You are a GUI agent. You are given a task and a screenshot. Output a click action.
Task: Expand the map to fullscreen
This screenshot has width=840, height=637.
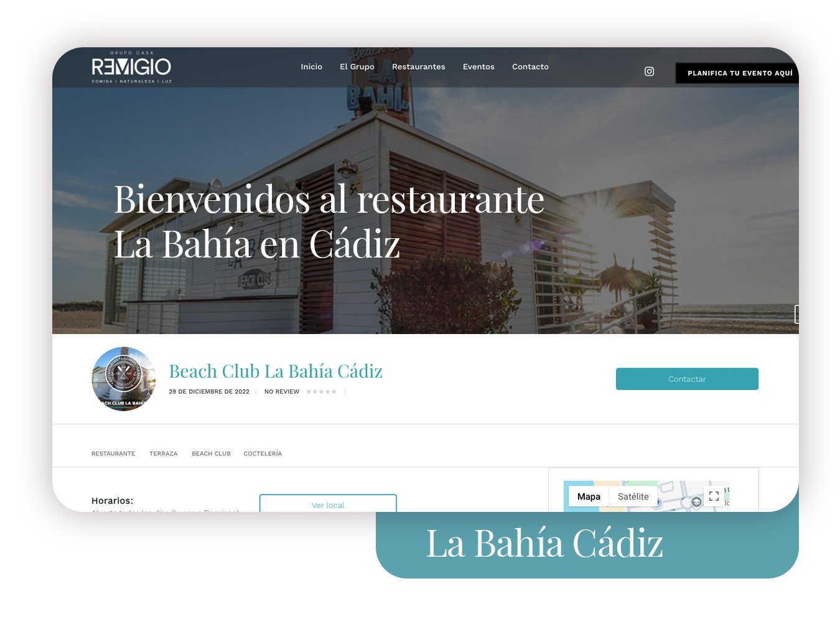pyautogui.click(x=714, y=496)
